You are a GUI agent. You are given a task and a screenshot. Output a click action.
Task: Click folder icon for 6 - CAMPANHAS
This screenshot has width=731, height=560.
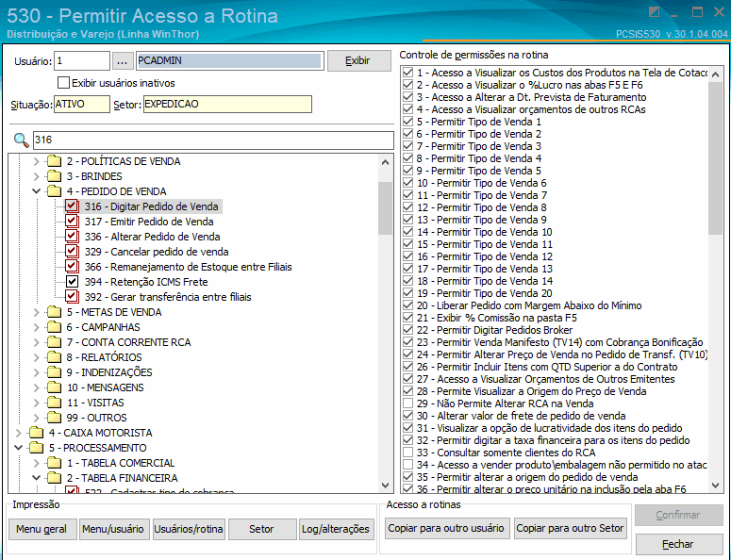(x=54, y=327)
